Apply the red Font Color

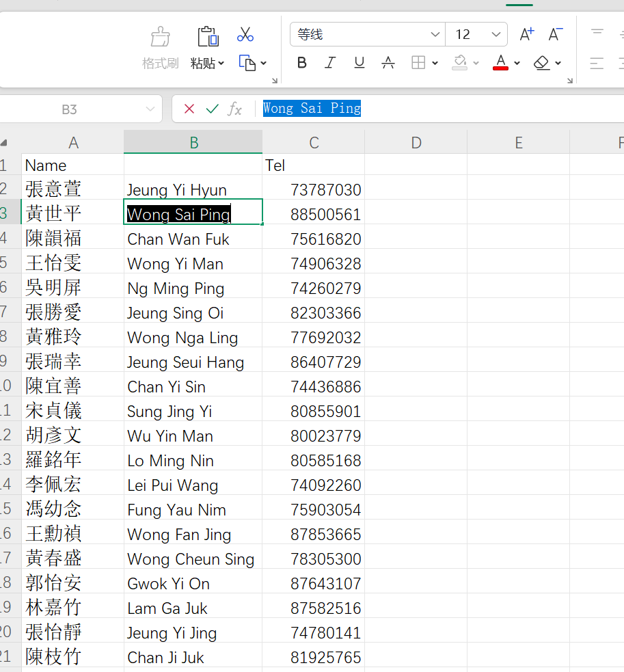click(500, 63)
